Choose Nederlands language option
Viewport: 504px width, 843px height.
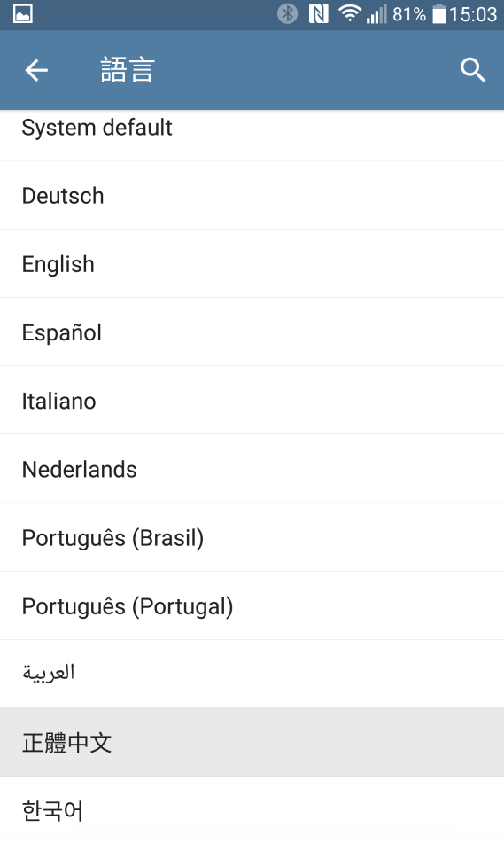pos(252,469)
